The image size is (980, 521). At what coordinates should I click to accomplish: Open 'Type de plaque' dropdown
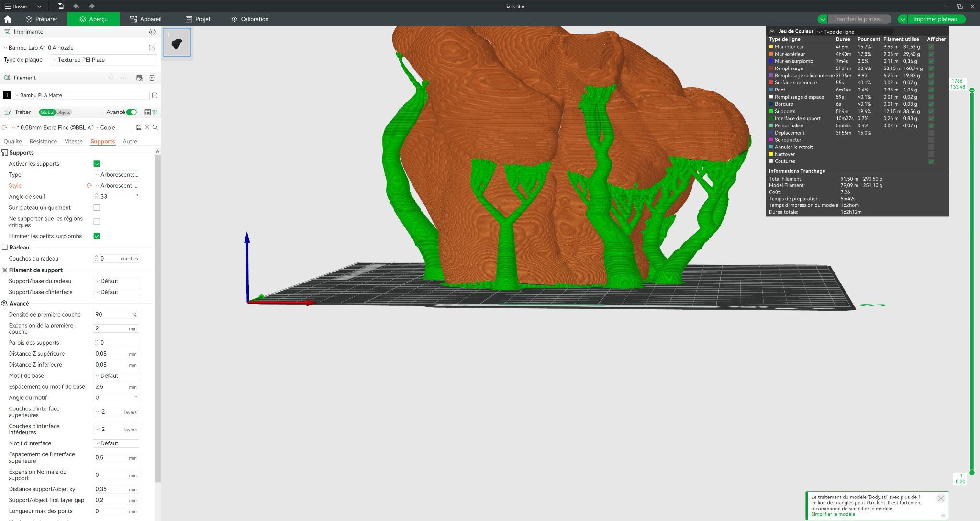coord(104,60)
